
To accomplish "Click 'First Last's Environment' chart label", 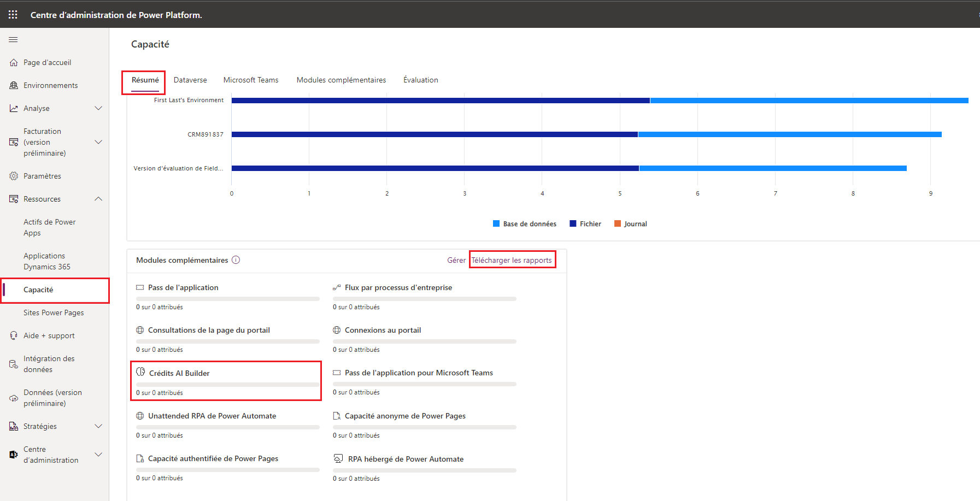I will tap(189, 101).
